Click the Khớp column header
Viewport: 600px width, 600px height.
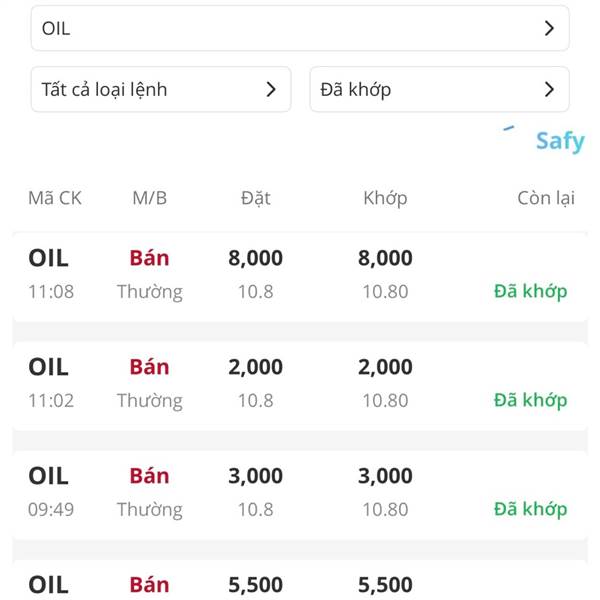click(x=385, y=198)
